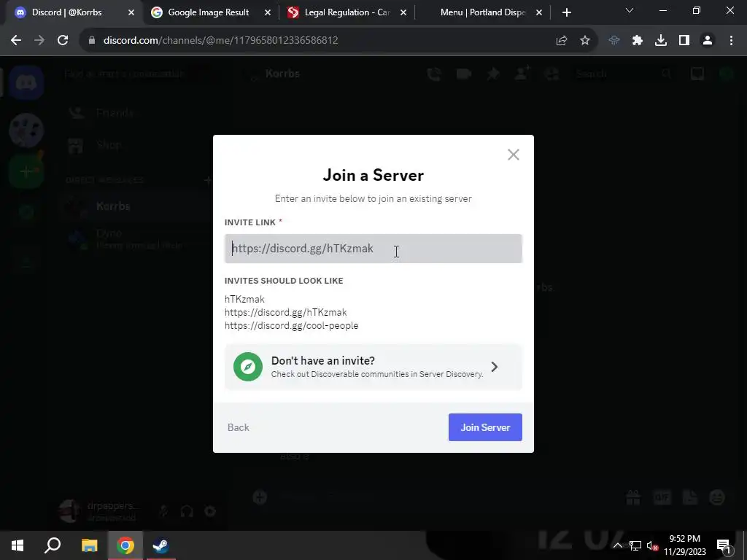Close the Google Image Result tab
Image resolution: width=747 pixels, height=560 pixels.
tap(267, 12)
